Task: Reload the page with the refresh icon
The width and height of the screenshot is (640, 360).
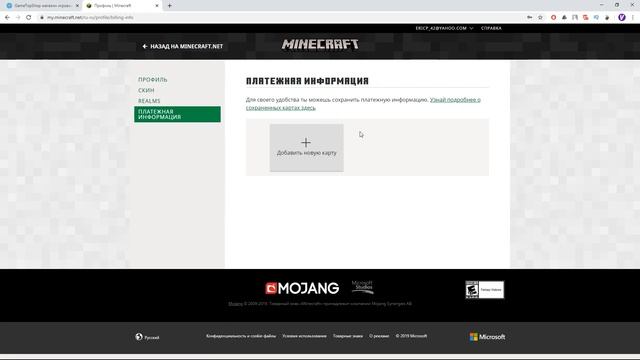Action: [29, 18]
